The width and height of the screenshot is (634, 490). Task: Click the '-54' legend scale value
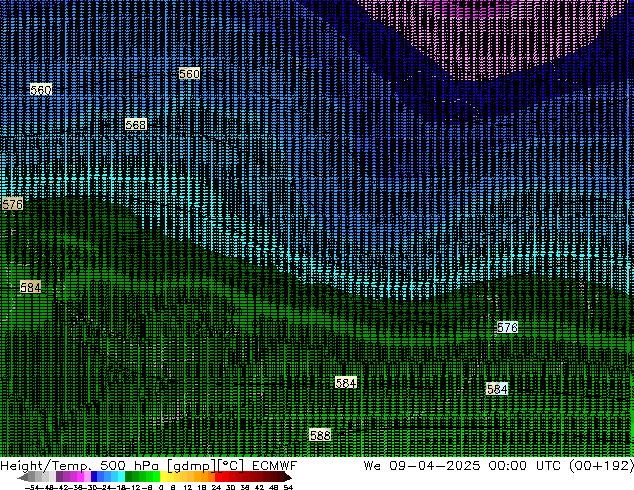[x=32, y=487]
